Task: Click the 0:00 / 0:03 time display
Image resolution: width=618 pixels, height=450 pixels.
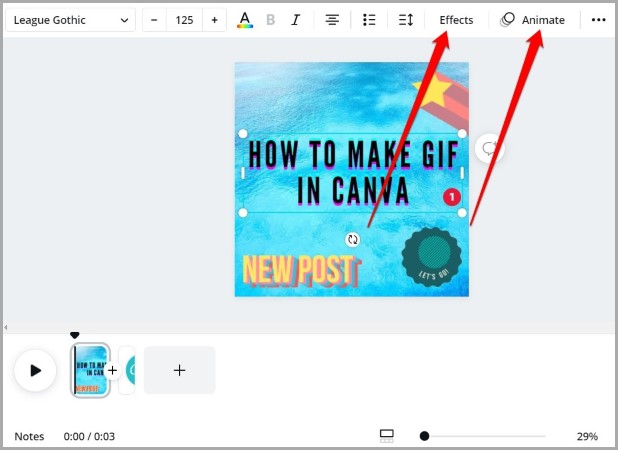Action: (89, 436)
